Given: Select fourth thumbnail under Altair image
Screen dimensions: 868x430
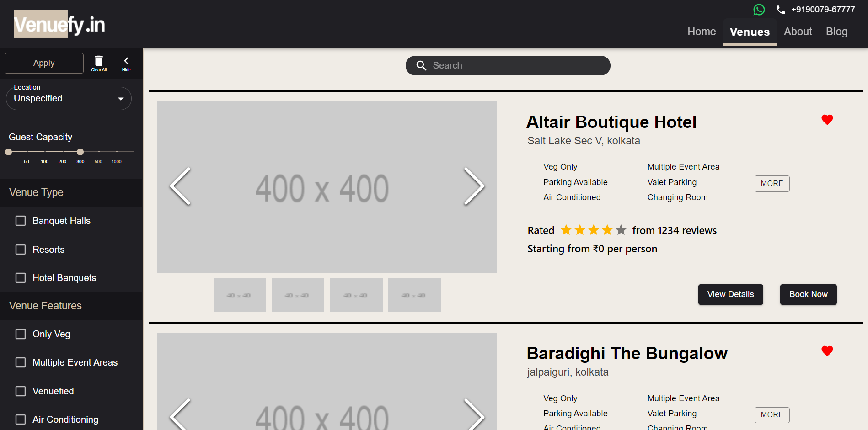Looking at the screenshot, I should click(414, 295).
